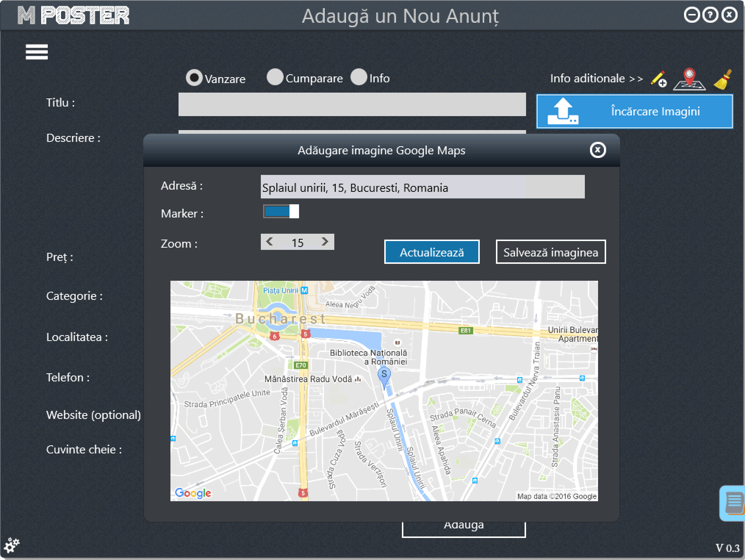Close the Google Maps dialog
This screenshot has height=560, width=745.
(598, 150)
